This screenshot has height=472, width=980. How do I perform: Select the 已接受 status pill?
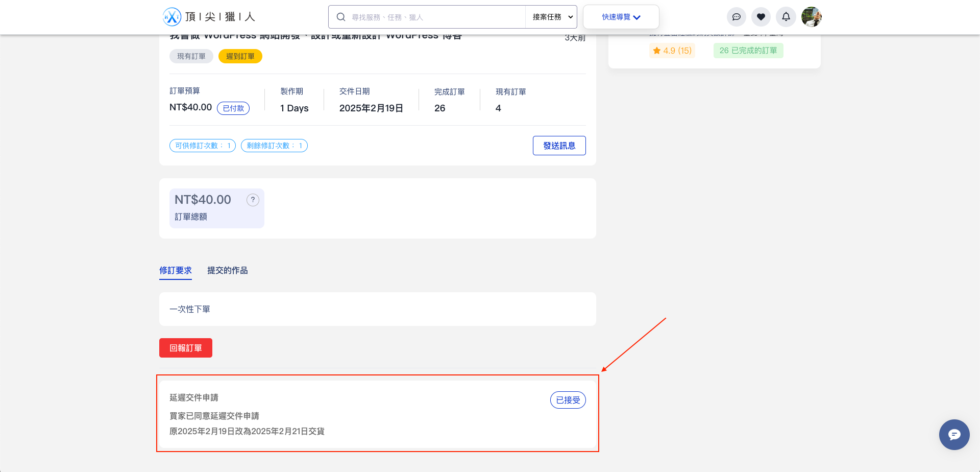(568, 400)
